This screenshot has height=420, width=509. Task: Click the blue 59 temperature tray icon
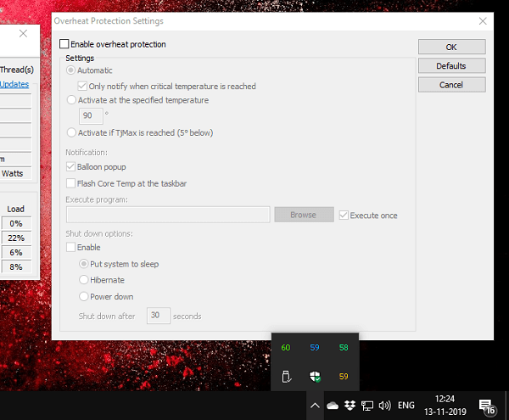tap(315, 348)
